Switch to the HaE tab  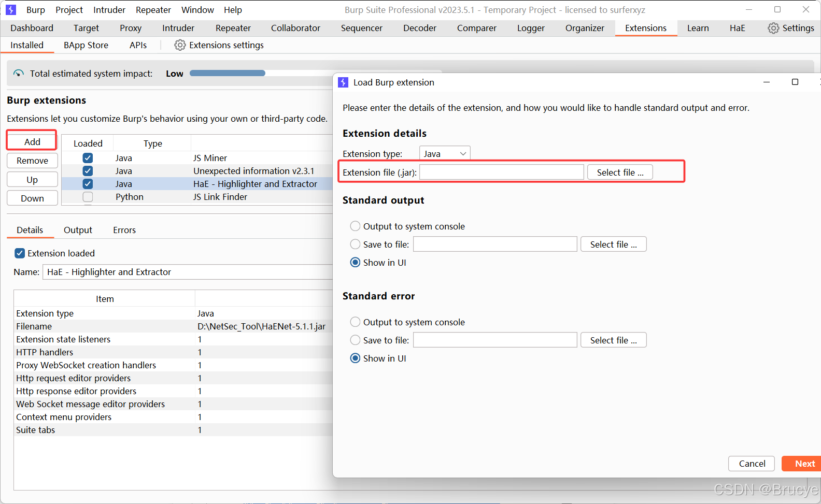point(738,28)
